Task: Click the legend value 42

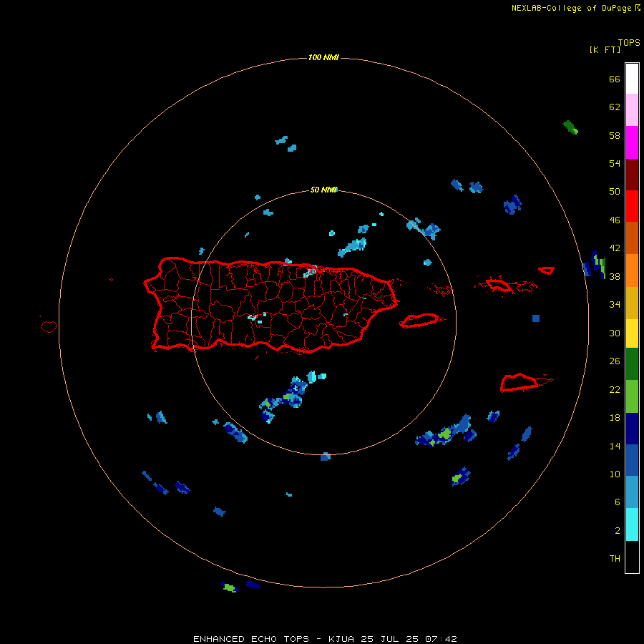Action: coord(615,248)
